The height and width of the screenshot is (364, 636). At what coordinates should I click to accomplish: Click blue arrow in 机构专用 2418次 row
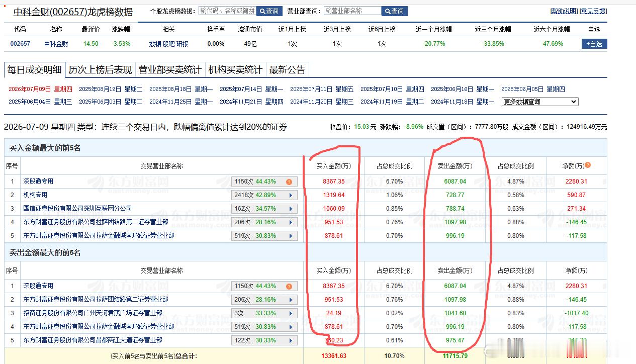(291, 195)
